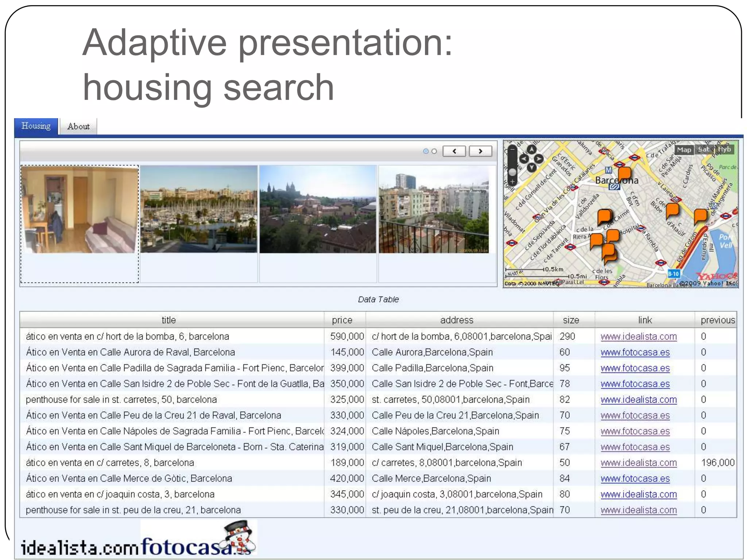The height and width of the screenshot is (560, 747).
Task: Select row 'Ático en Venta en Calle Aurora de Raval, Barcelona'
Action: point(378,352)
